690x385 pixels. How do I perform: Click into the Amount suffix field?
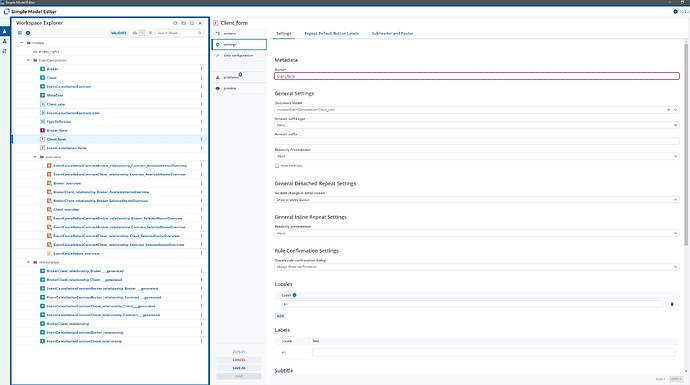477,141
